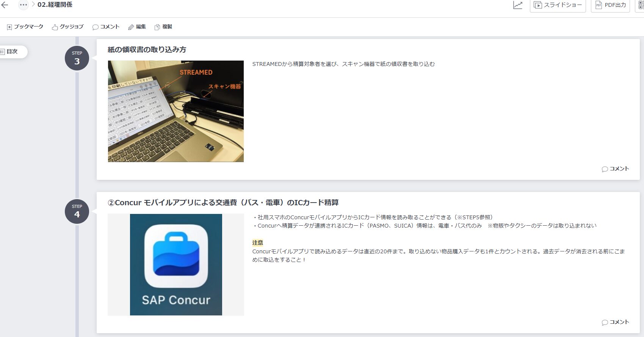Open the 02.経理関係 breadcrumb folder
644x337 pixels.
[55, 5]
